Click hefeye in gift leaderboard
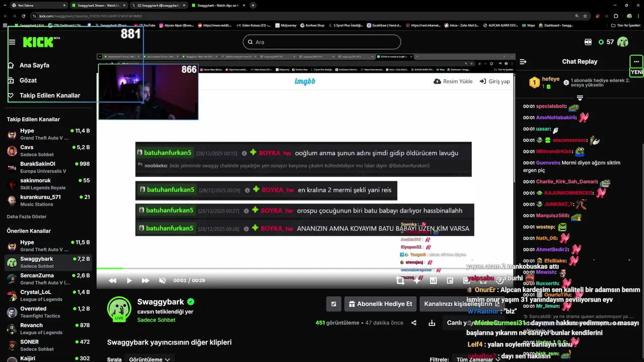The height and width of the screenshot is (362, 644). pos(551,79)
